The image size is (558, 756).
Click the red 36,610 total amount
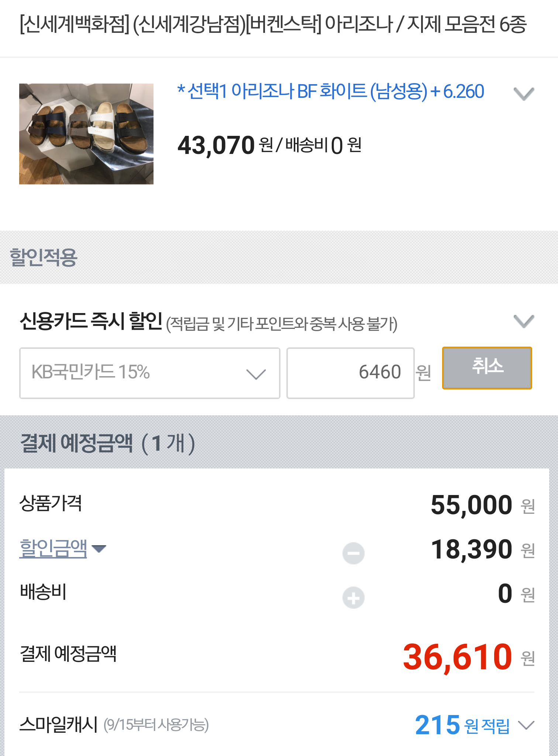tap(458, 657)
